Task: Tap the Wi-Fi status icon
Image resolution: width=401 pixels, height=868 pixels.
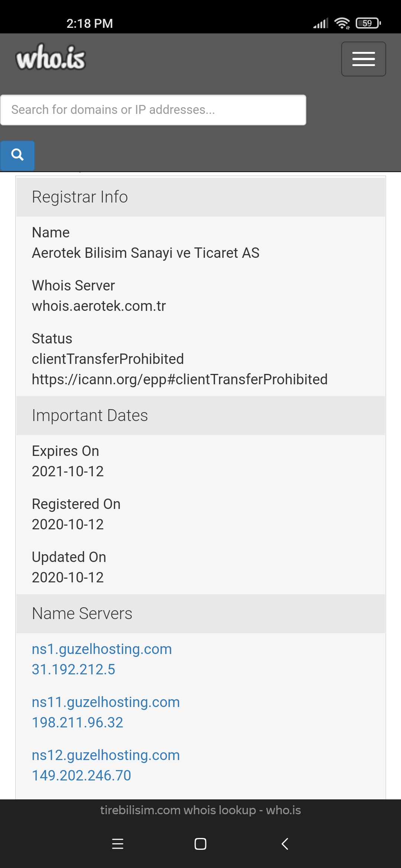Action: [342, 23]
